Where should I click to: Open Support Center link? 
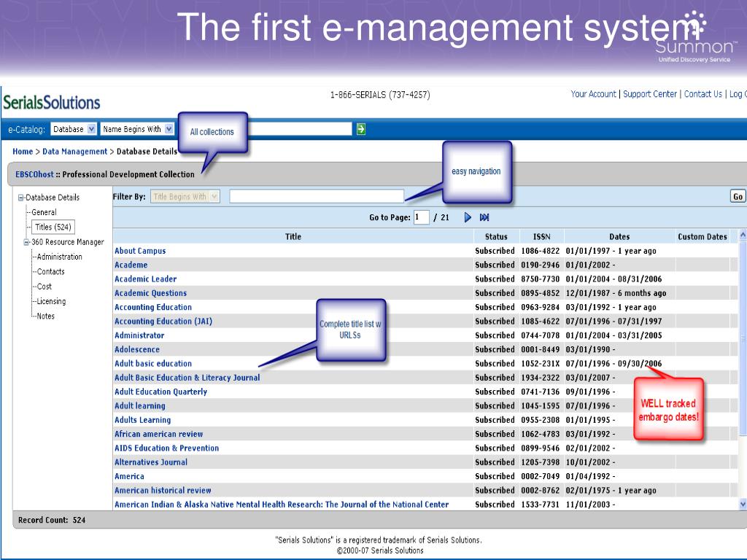pyautogui.click(x=650, y=94)
